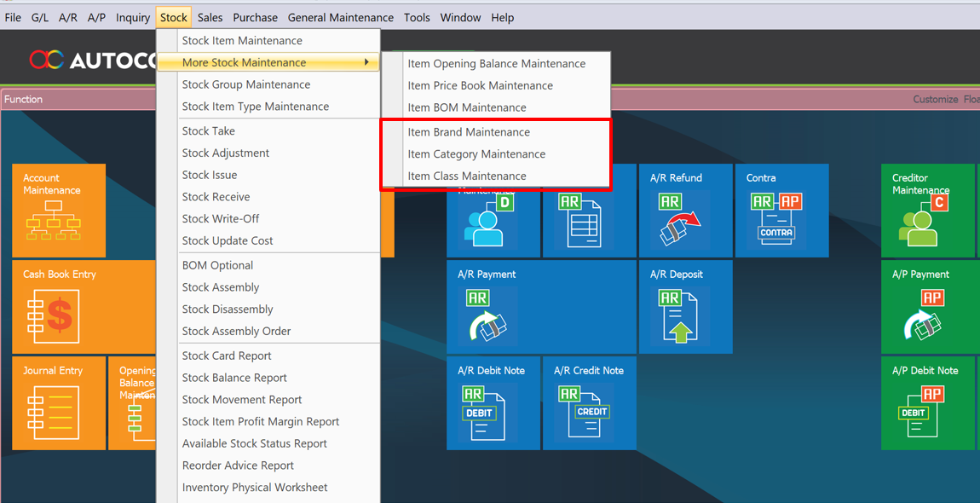This screenshot has width=980, height=503.
Task: Open the debtor tile with D badge
Action: (493, 223)
